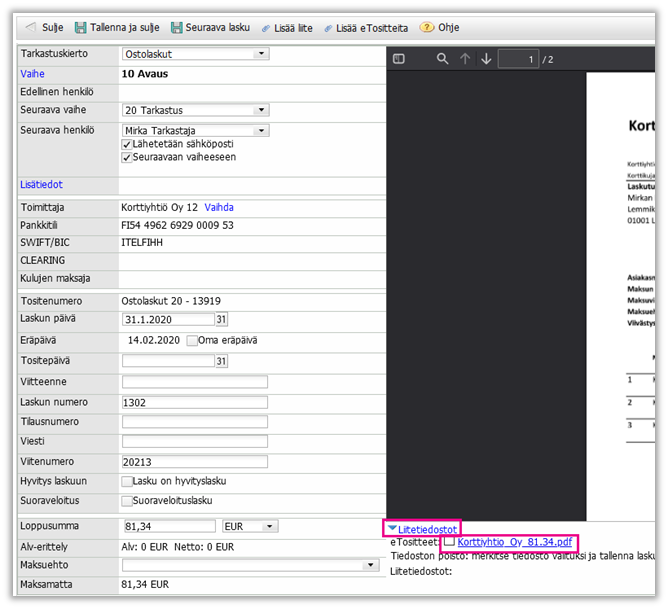
Task: Click the Maksamatta value 81,34 EUR
Action: tap(145, 584)
